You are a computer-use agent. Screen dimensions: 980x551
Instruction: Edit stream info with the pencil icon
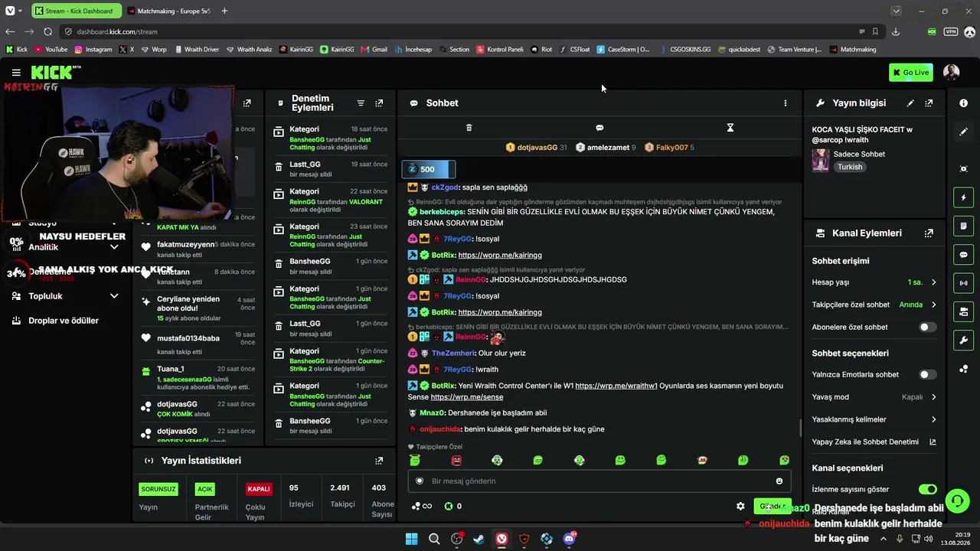(x=910, y=103)
